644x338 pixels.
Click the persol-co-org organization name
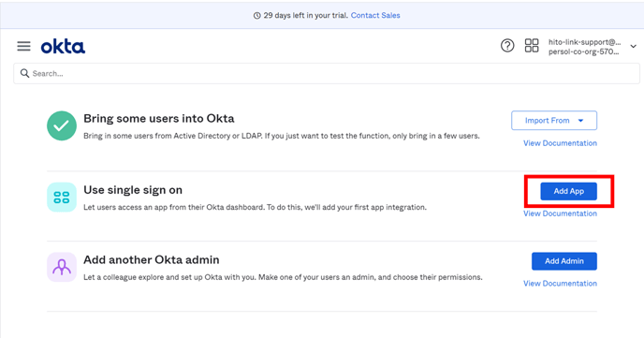584,51
